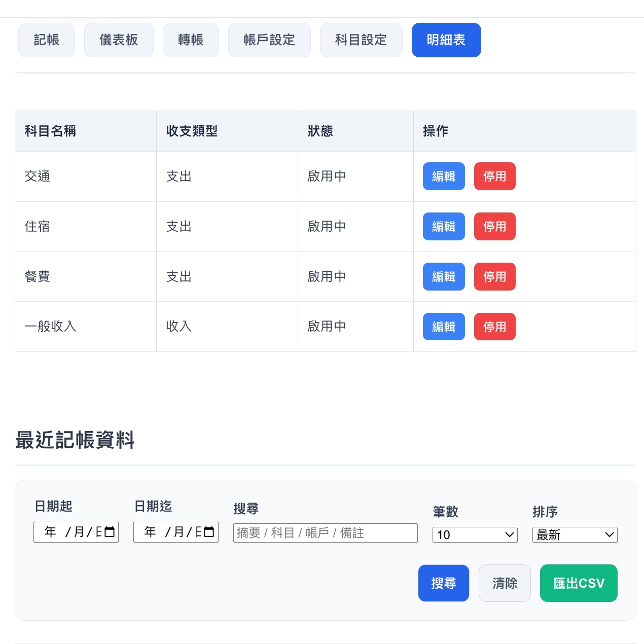Screen dimensions: 644x644
Task: Disable the 交通 category
Action: tap(494, 176)
